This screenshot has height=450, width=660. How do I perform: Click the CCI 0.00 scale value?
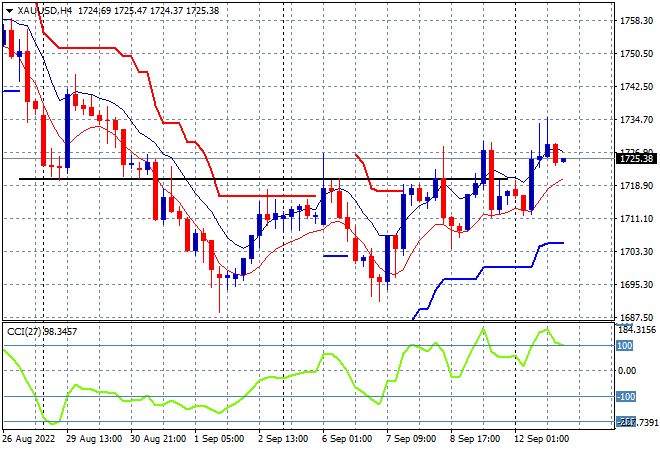pos(627,370)
